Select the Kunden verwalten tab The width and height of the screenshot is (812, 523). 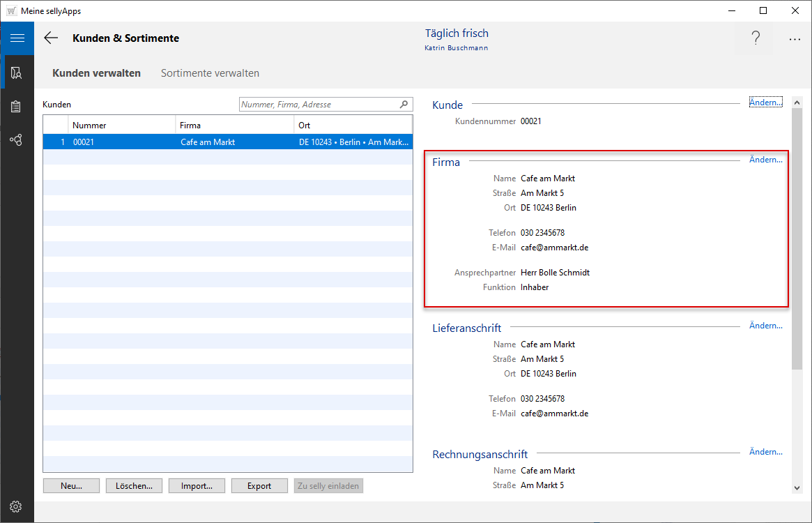(96, 73)
